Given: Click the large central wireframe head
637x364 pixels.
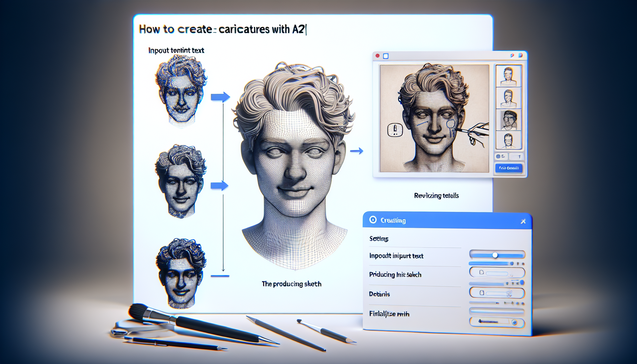Looking at the screenshot, I should [x=294, y=165].
